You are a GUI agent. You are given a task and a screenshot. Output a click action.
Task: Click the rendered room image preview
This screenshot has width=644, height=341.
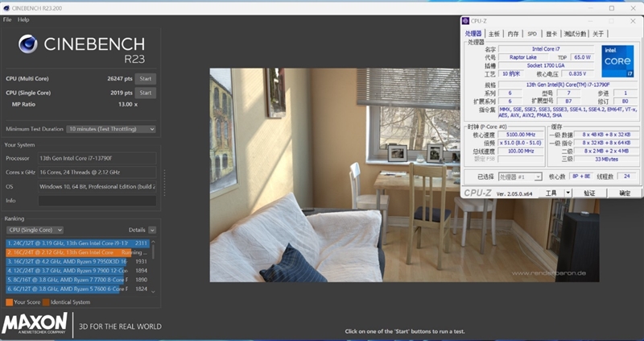(x=404, y=175)
